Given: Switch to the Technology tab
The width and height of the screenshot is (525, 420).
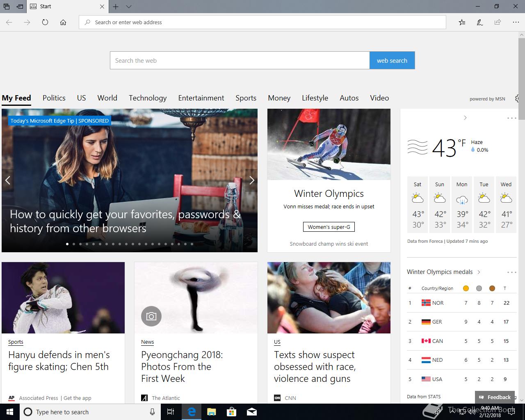Looking at the screenshot, I should pyautogui.click(x=148, y=98).
